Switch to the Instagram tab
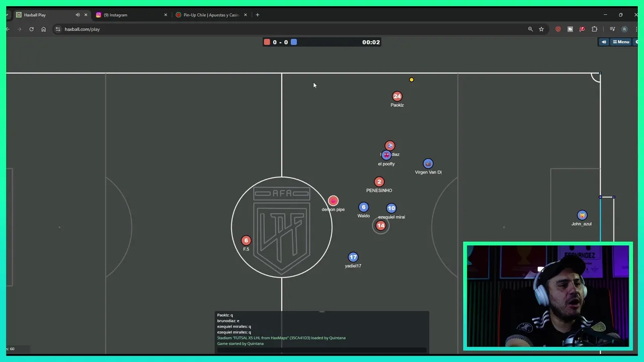Screen dimensions: 644x362 tap(131, 15)
